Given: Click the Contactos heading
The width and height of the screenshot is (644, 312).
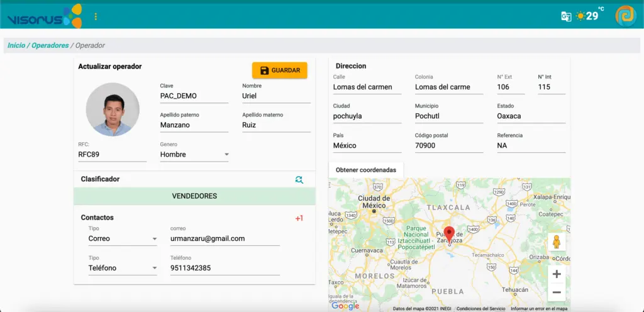Looking at the screenshot, I should coord(97,218).
